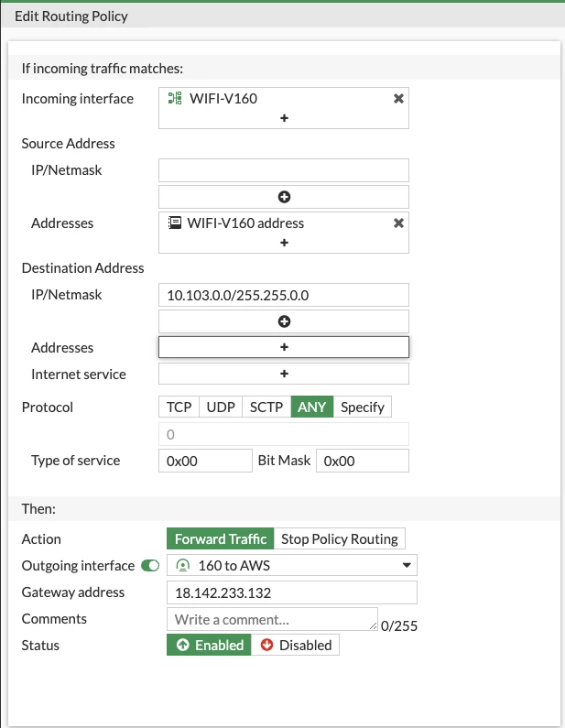
Task: Set action to Forward Traffic
Action: [221, 538]
